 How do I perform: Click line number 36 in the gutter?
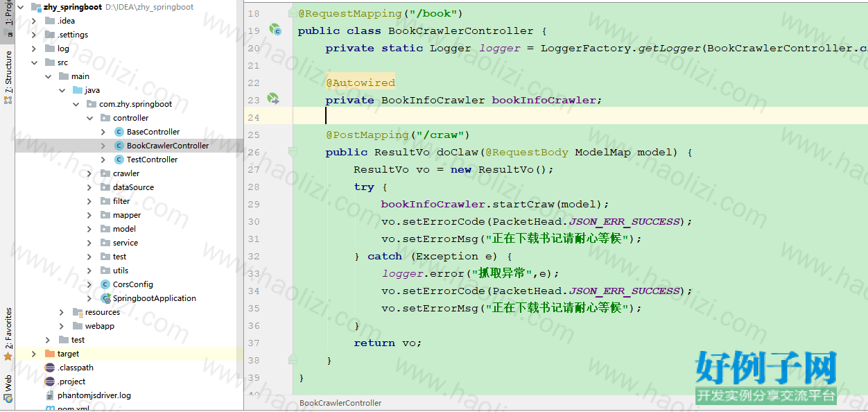253,325
